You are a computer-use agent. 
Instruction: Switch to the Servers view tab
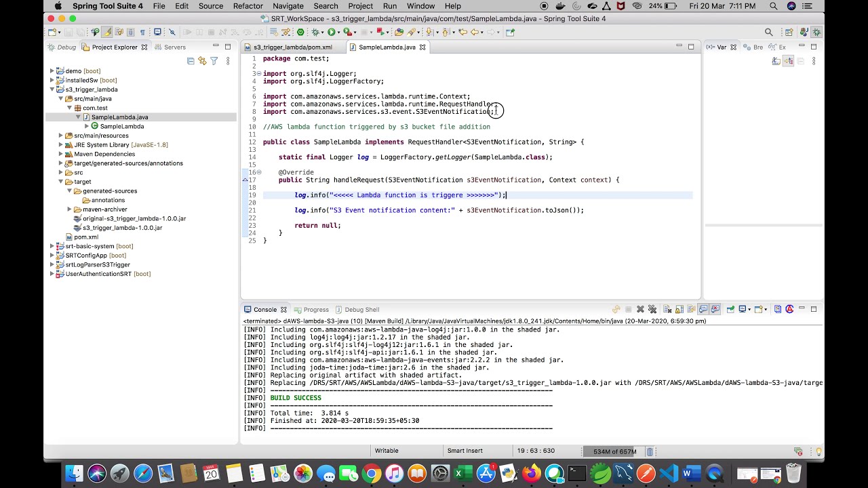click(170, 47)
